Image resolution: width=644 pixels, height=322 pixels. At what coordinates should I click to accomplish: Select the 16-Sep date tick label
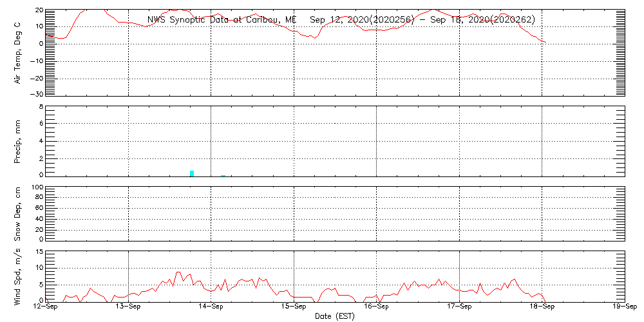377,307
